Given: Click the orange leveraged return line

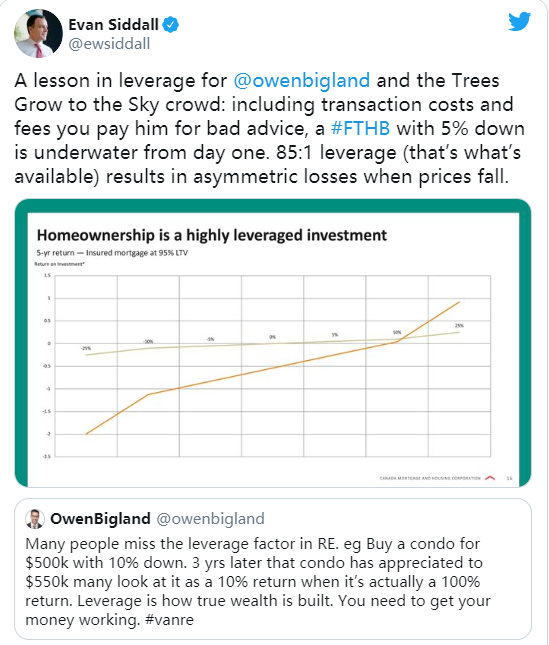Looking at the screenshot, I should click(x=273, y=367).
